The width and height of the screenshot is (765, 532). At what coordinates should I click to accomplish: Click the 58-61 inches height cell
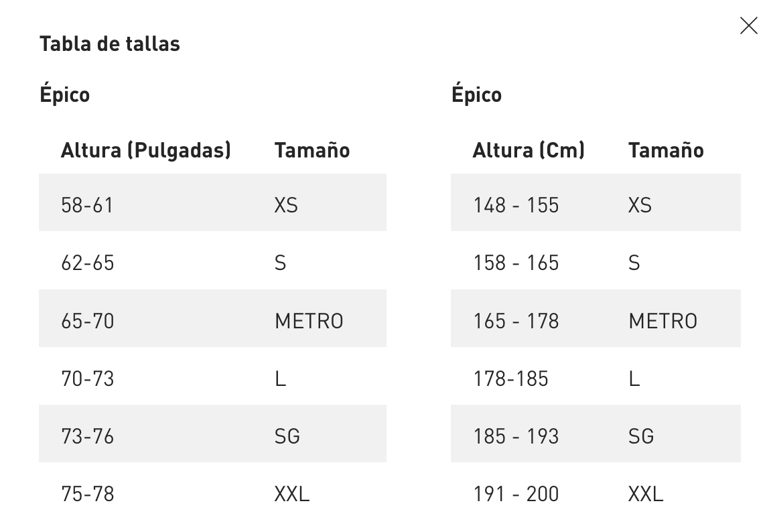[x=87, y=205]
